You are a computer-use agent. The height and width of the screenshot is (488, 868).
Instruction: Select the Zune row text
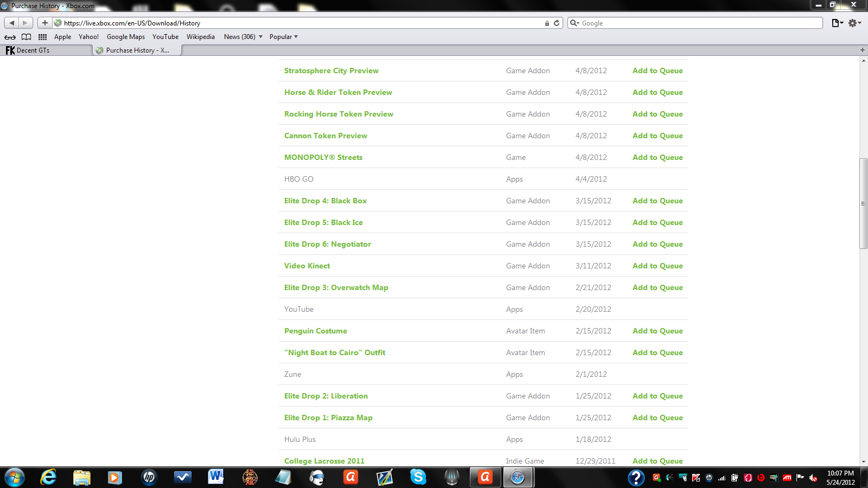pyautogui.click(x=292, y=374)
